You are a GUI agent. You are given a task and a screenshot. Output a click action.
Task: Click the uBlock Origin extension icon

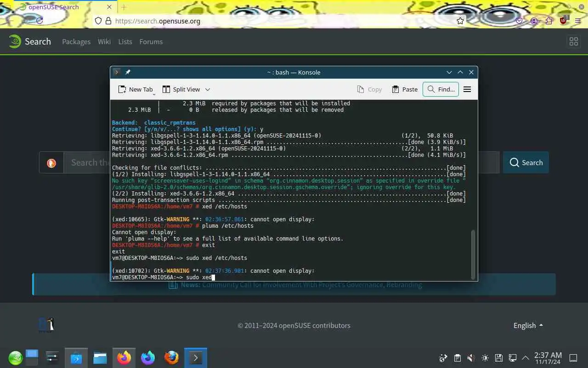click(x=564, y=21)
